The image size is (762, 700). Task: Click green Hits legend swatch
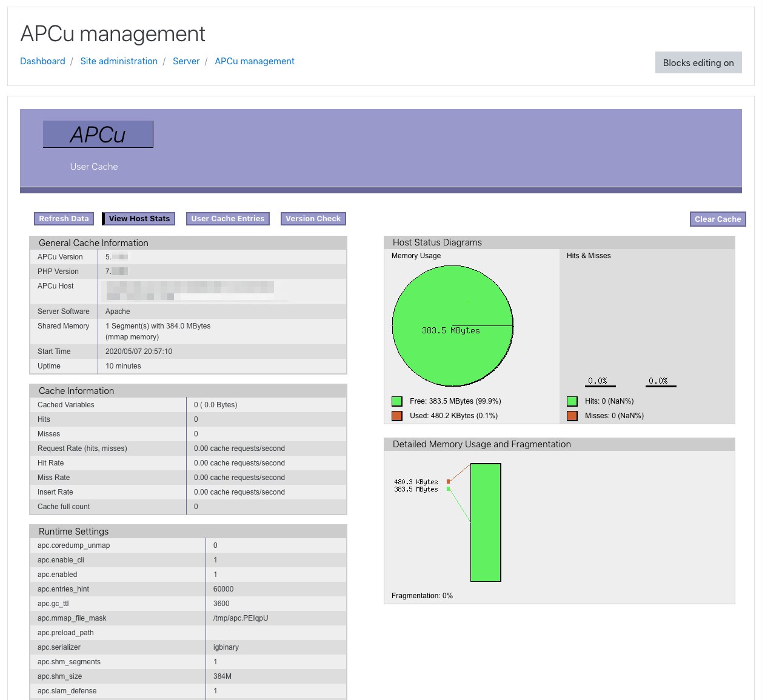[x=572, y=401]
